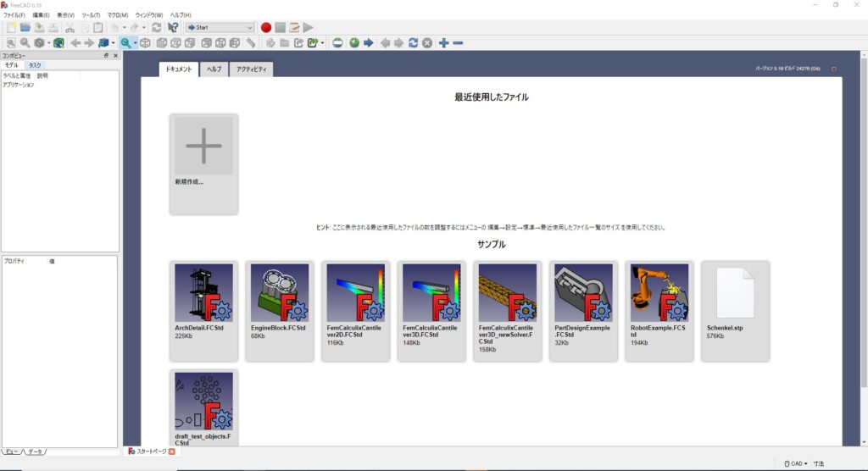Image resolution: width=868 pixels, height=471 pixels.
Task: Switch to the アクティビティ tab
Action: coord(251,69)
